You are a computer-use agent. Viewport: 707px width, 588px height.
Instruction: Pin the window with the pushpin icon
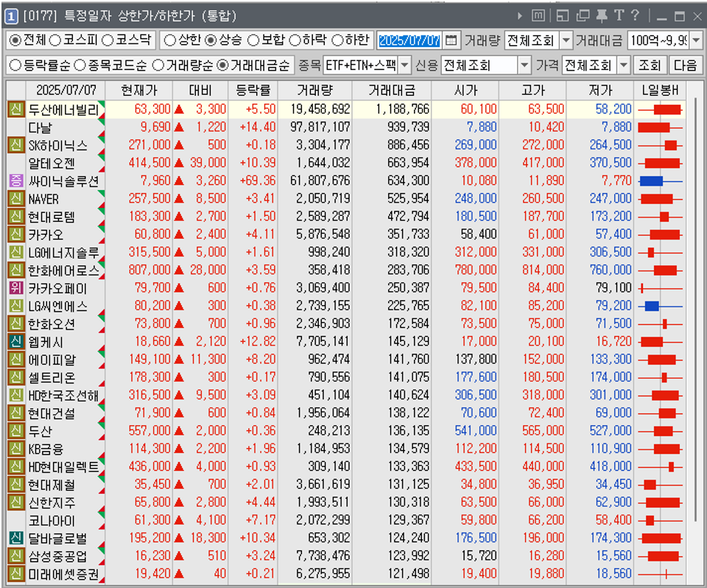tap(602, 15)
